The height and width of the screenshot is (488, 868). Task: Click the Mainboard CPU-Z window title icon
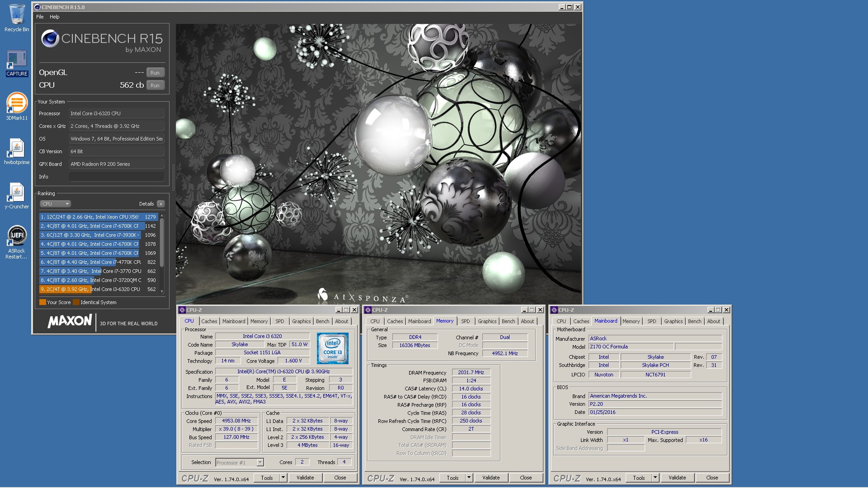click(x=554, y=310)
